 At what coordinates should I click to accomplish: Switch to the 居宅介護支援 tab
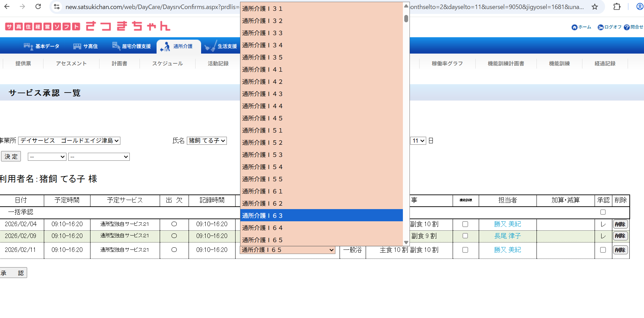coord(132,46)
